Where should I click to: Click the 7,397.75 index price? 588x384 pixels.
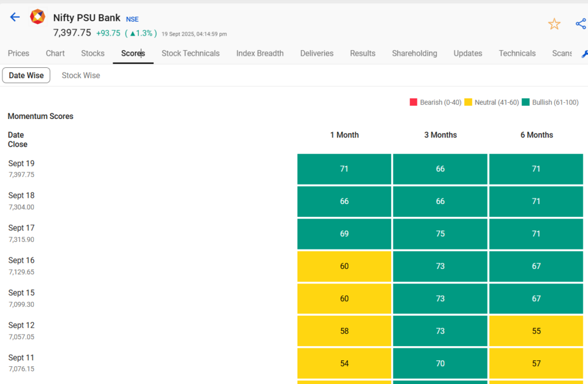coord(72,33)
